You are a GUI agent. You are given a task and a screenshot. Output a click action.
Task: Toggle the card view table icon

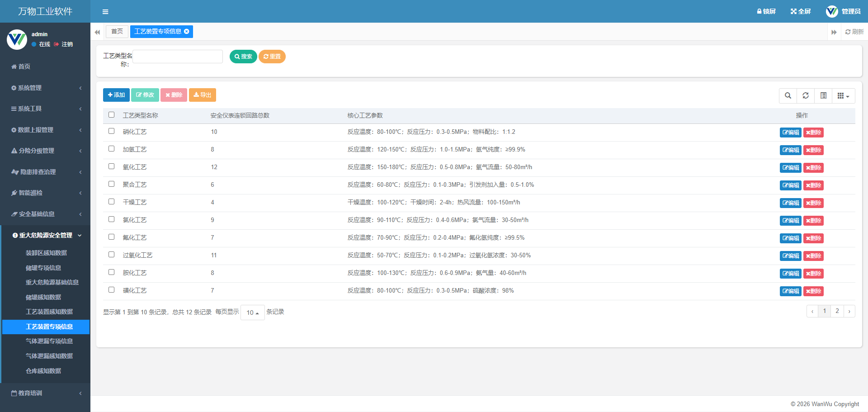tap(823, 95)
